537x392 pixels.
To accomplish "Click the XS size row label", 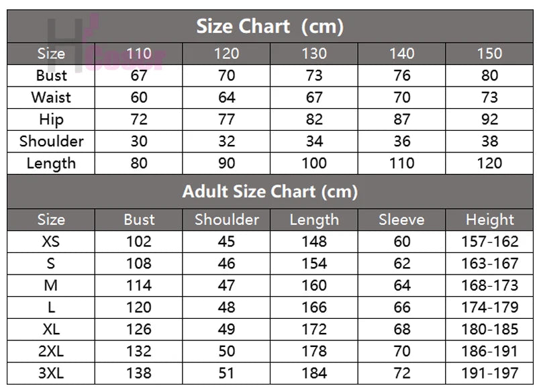I will coord(51,242).
